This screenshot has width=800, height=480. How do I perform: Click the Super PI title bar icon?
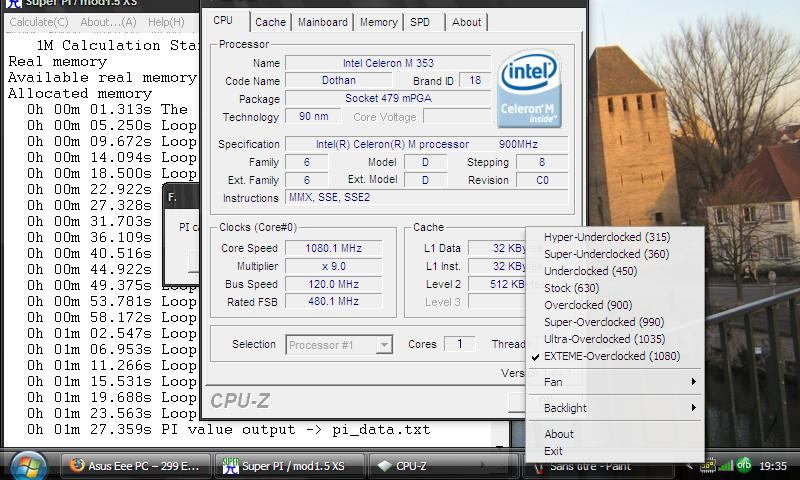[x=14, y=3]
